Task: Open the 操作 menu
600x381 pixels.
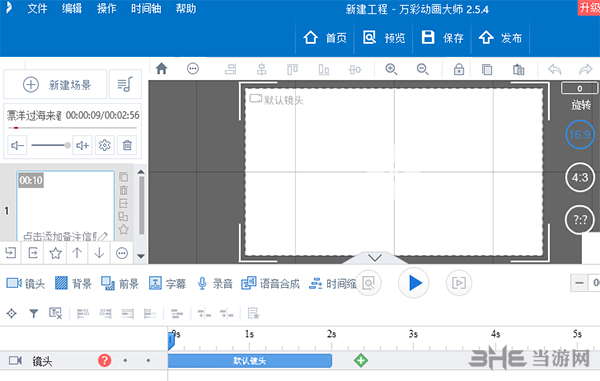Action: tap(106, 8)
